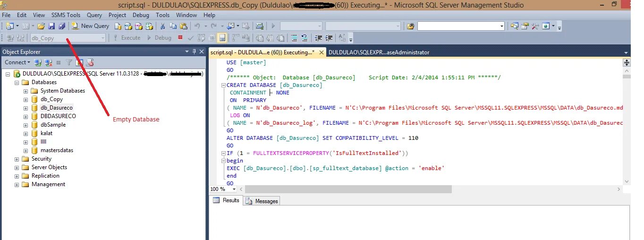
Task: Click the Toolbox wrench-and-hammer icon
Action: click(x=535, y=26)
